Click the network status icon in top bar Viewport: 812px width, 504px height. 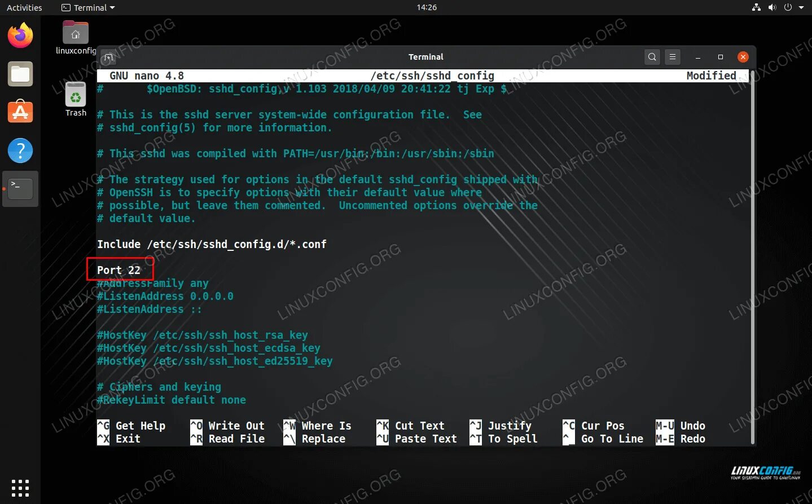(756, 7)
